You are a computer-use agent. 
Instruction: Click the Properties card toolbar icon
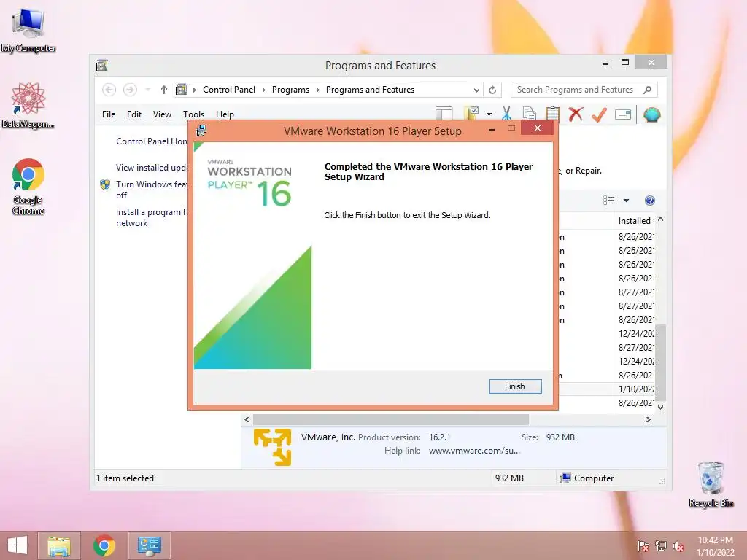click(x=623, y=114)
